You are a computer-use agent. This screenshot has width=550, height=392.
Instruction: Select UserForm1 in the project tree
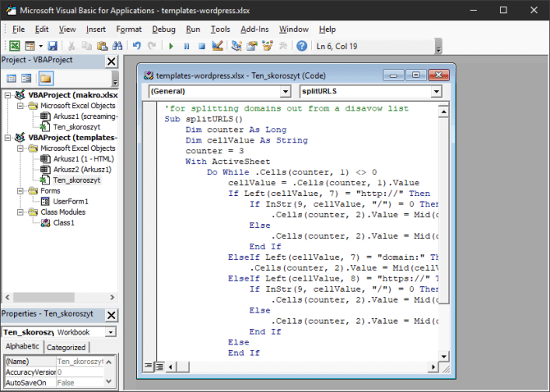click(x=71, y=201)
